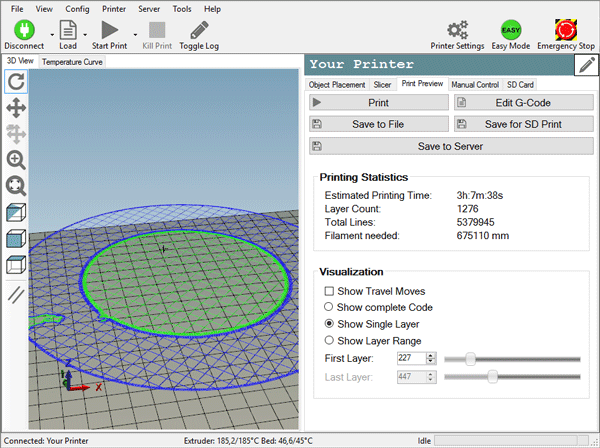Start the print with the play icon
600x448 pixels.
[109, 30]
